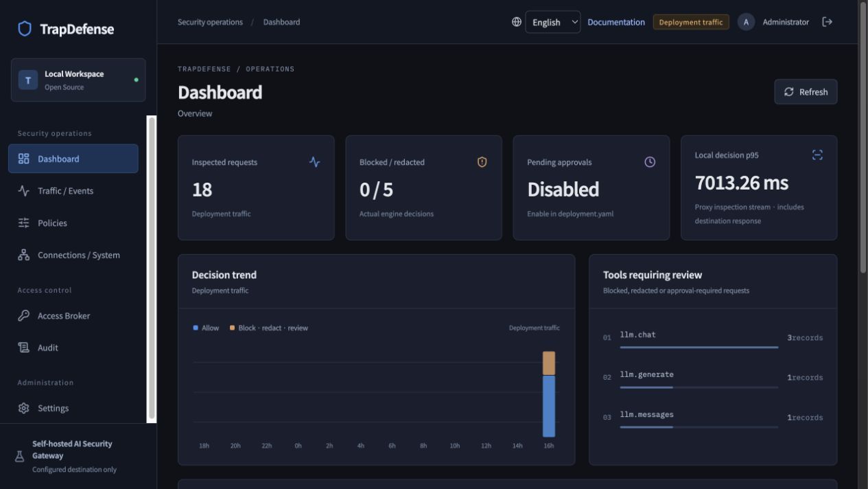868x489 pixels.
Task: Click the Dashboard grid icon in sidebar
Action: (24, 159)
